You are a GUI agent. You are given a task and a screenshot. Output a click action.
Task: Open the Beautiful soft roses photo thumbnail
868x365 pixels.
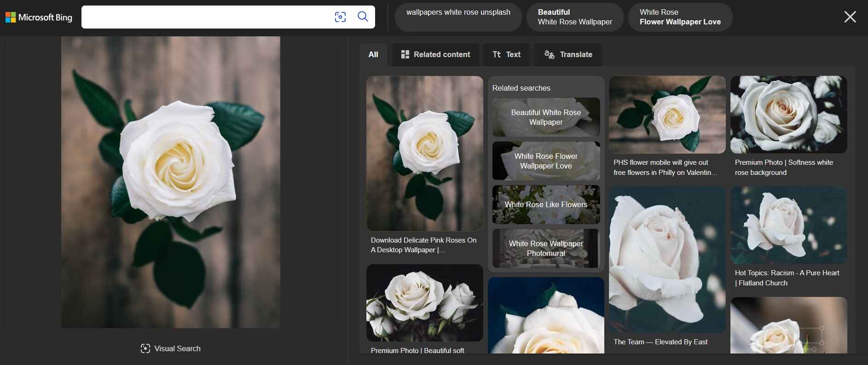[424, 303]
